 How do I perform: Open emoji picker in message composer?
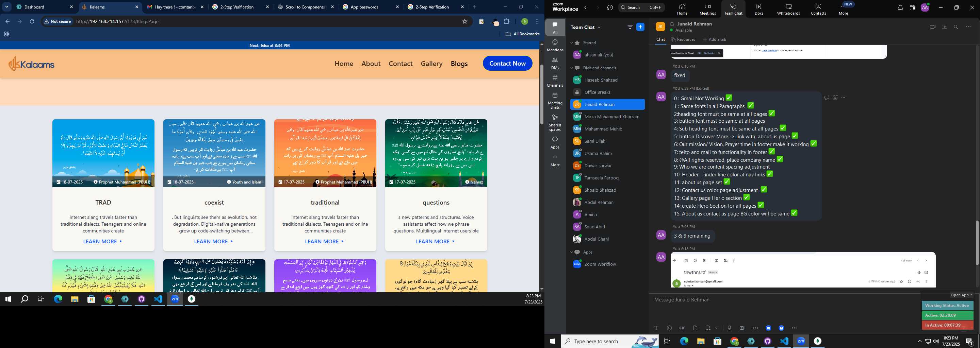tap(669, 328)
